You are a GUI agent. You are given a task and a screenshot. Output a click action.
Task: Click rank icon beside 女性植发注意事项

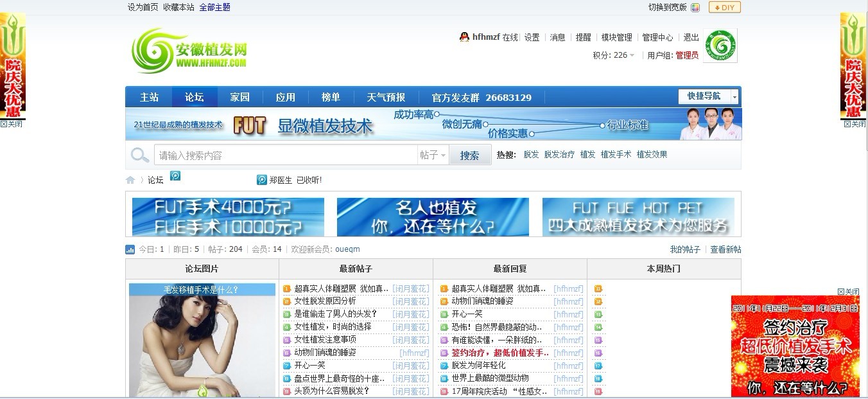coord(287,340)
